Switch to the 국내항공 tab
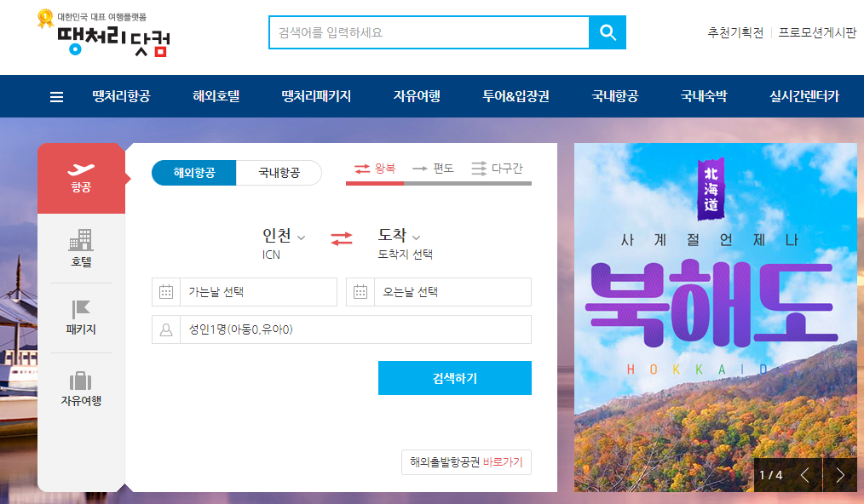864x504 pixels. (279, 172)
